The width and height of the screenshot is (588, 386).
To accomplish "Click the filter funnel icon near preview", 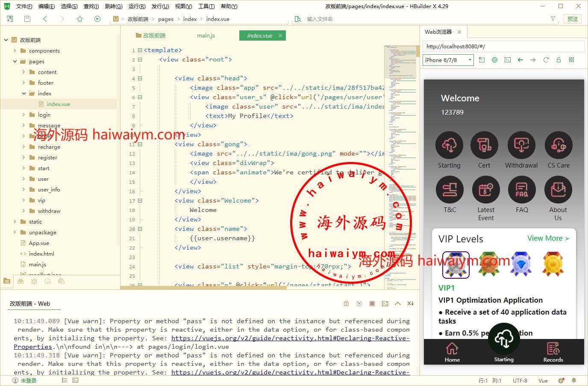I will pyautogui.click(x=553, y=19).
